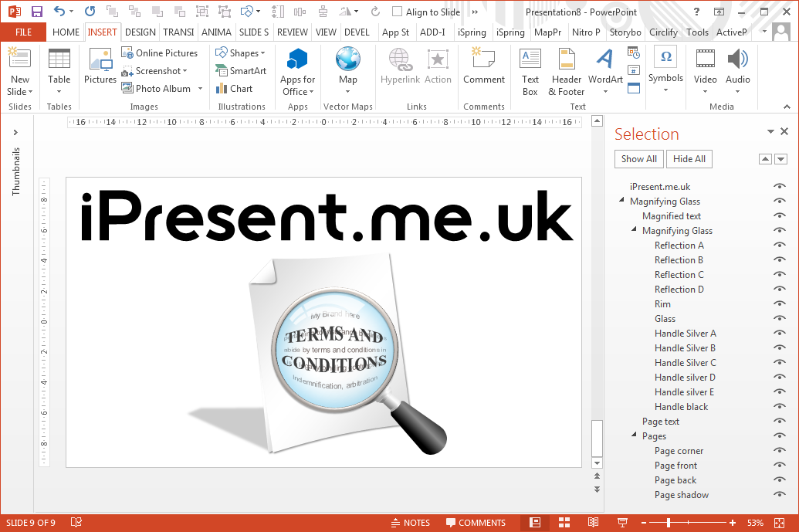The image size is (799, 532).
Task: Open the Symbols menu
Action: (x=665, y=70)
